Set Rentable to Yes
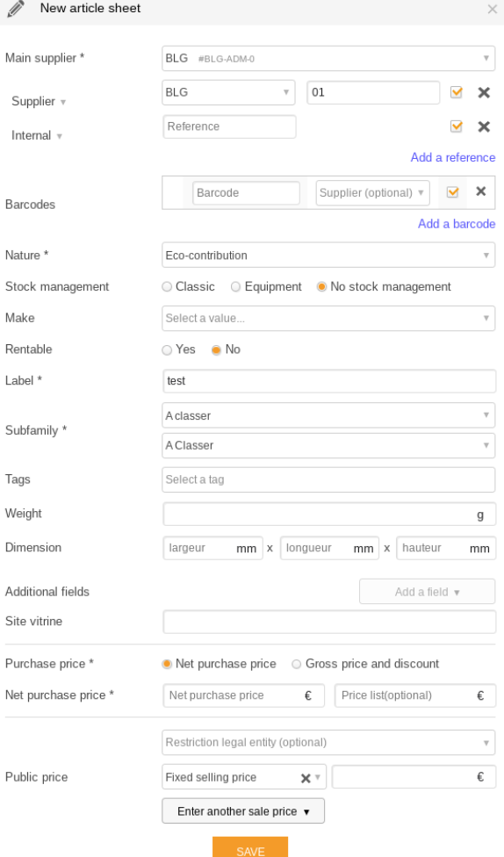This screenshot has height=857, width=504. click(x=167, y=349)
